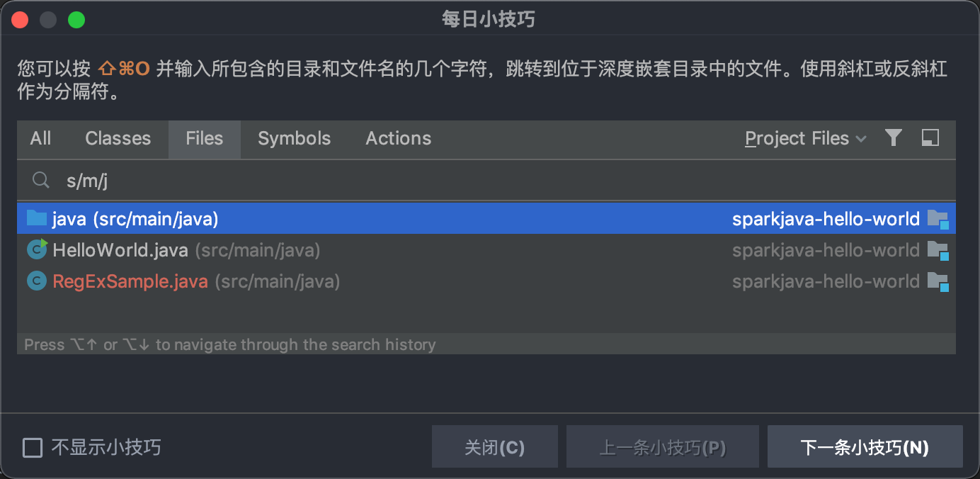Click module icon in the RegExSample.java row
980x479 pixels.
point(938,281)
